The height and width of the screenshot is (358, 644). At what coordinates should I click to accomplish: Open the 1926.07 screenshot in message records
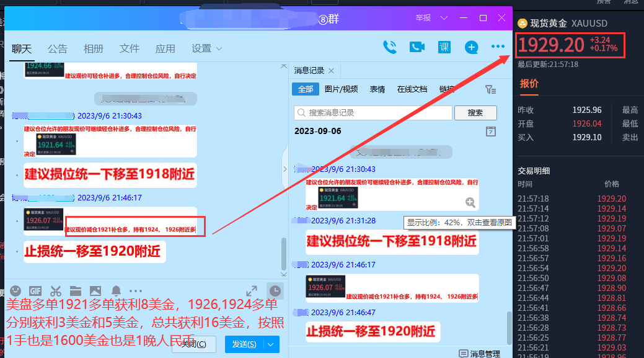tap(325, 286)
